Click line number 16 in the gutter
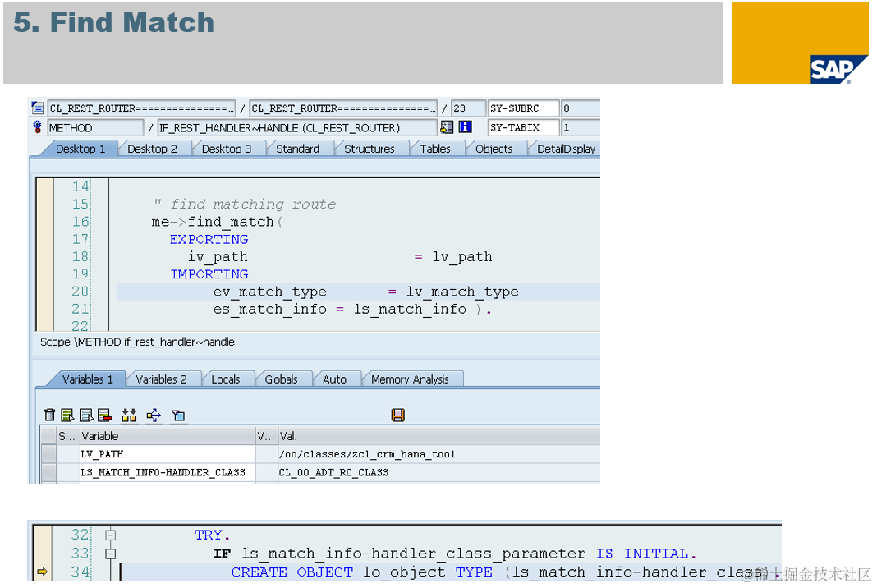 coord(80,222)
